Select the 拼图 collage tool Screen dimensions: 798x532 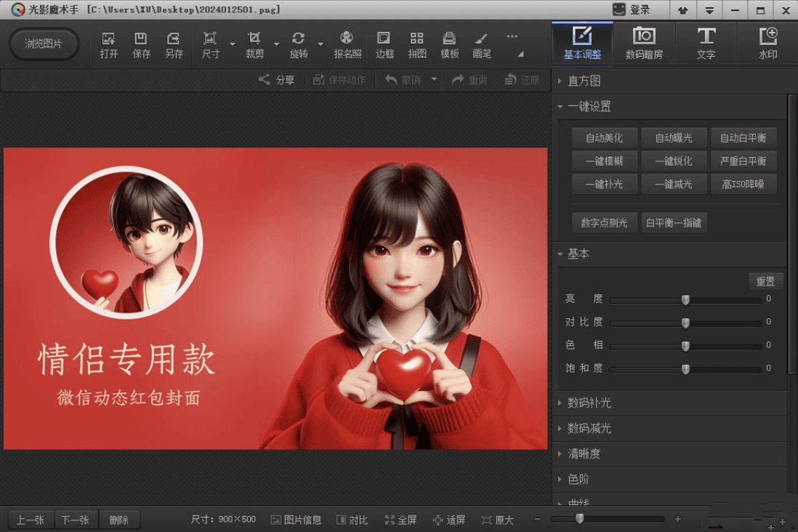click(416, 45)
